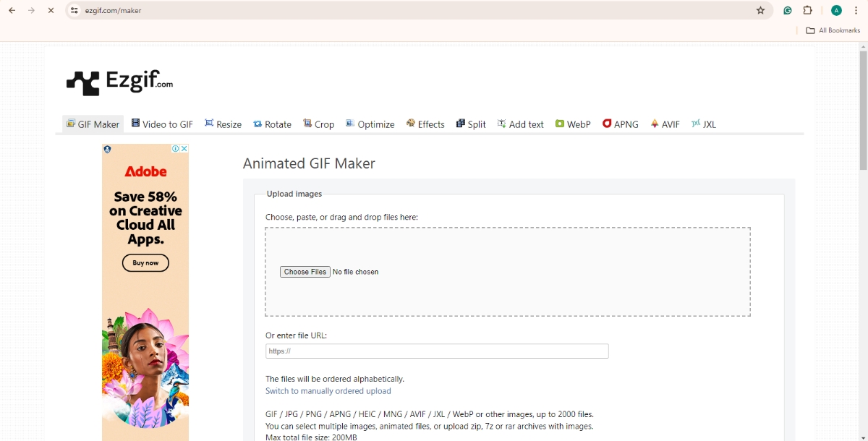Click the Split tool icon
The image size is (868, 441).
pyautogui.click(x=461, y=124)
